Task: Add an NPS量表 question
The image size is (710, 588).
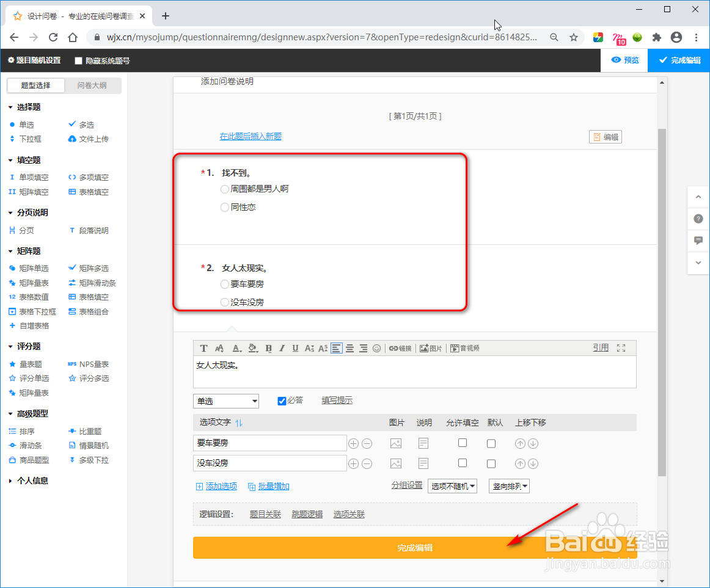Action: [89, 365]
